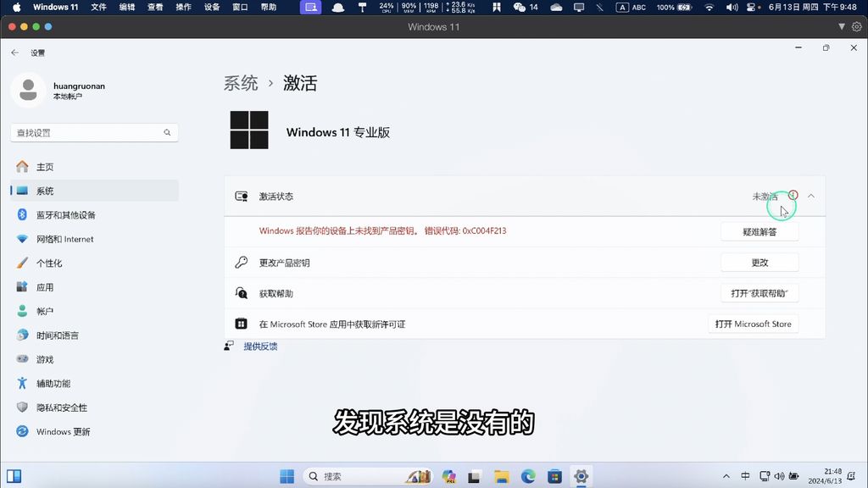
Task: Collapse the 激活状态 section chevron
Action: (x=811, y=196)
